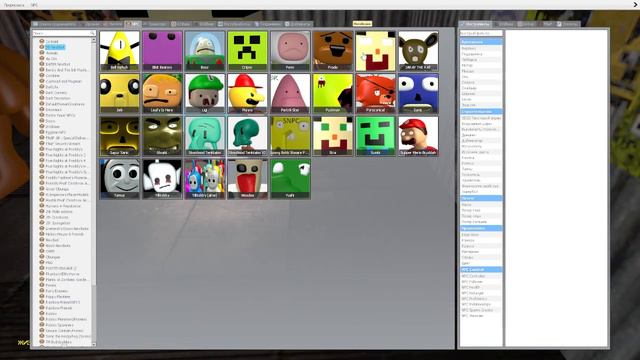Spawn the Super Mario red cap NPC

tap(418, 136)
